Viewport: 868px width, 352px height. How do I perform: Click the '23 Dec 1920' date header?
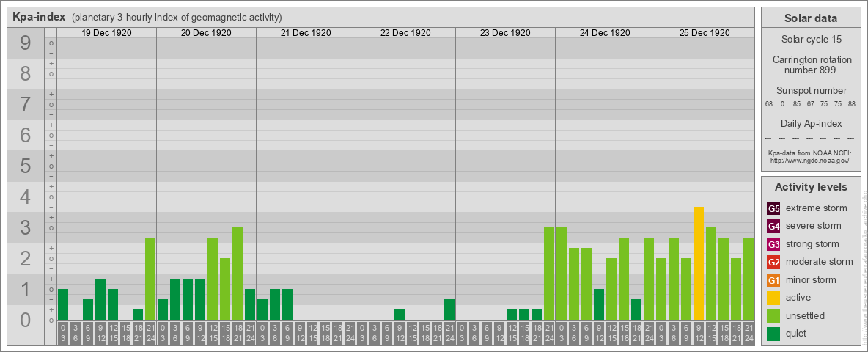point(505,33)
